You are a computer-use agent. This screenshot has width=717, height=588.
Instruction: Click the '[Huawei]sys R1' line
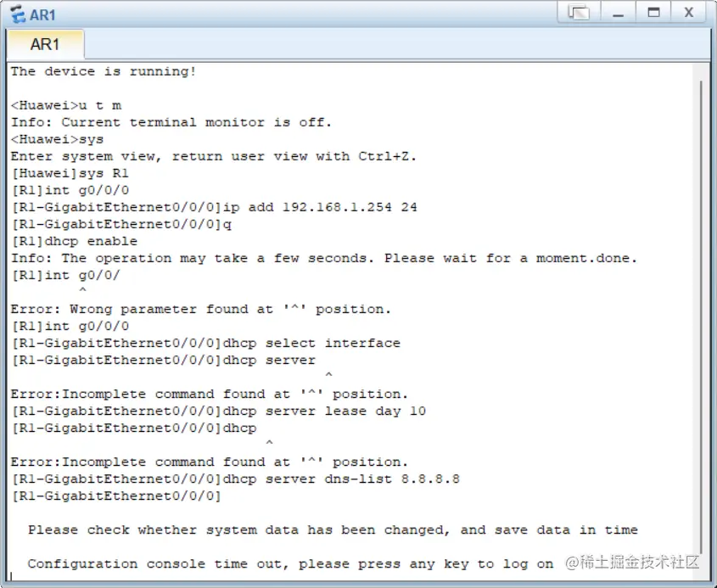pyautogui.click(x=70, y=173)
